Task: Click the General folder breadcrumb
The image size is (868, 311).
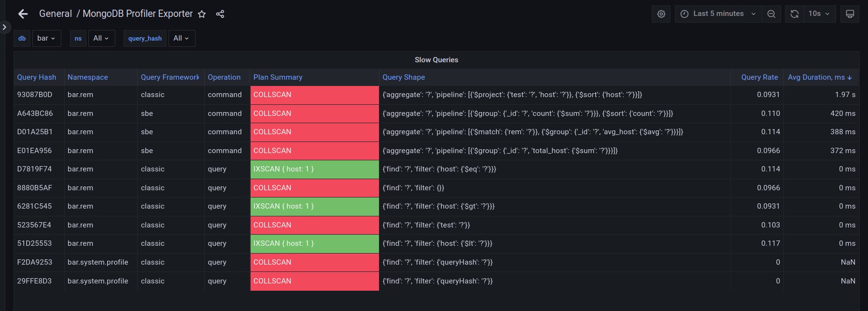Action: [x=56, y=14]
